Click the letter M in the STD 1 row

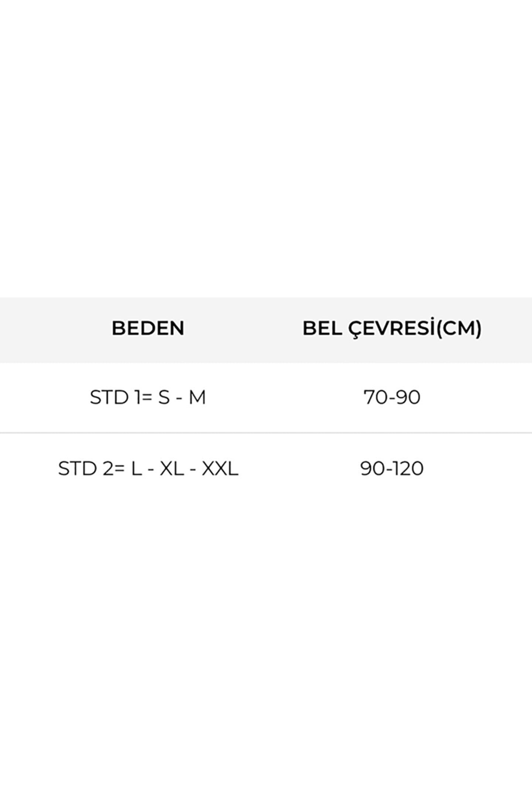coord(197,398)
